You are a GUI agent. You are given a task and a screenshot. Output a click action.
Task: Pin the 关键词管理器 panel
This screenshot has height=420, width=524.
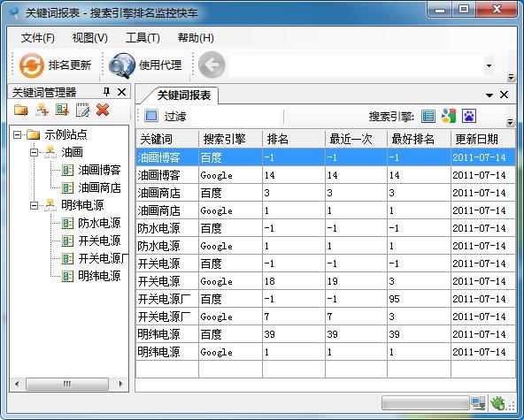106,92
